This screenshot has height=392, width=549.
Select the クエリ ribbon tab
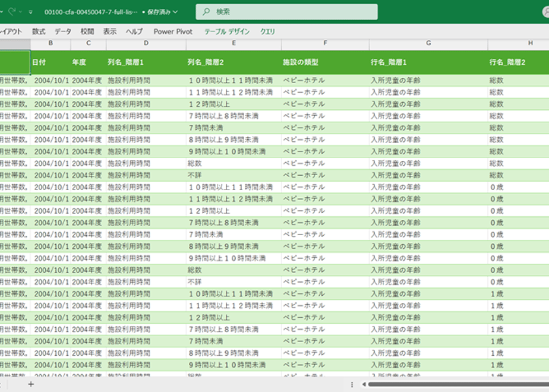click(267, 31)
